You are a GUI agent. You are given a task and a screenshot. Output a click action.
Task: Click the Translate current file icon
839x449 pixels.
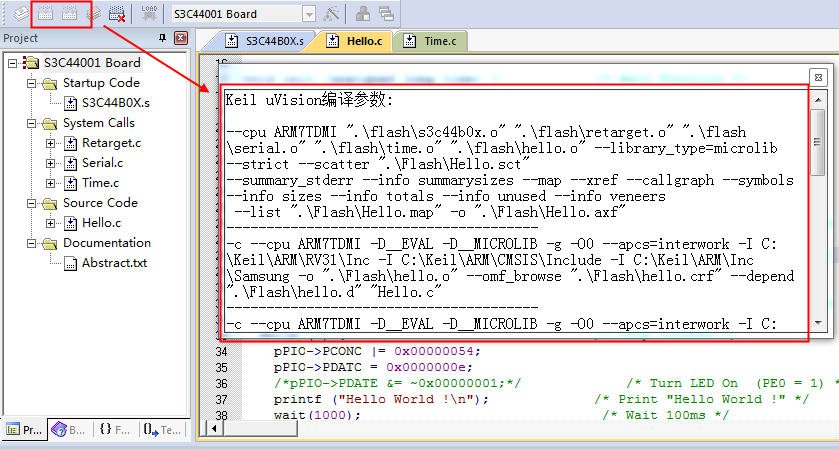pyautogui.click(x=21, y=14)
